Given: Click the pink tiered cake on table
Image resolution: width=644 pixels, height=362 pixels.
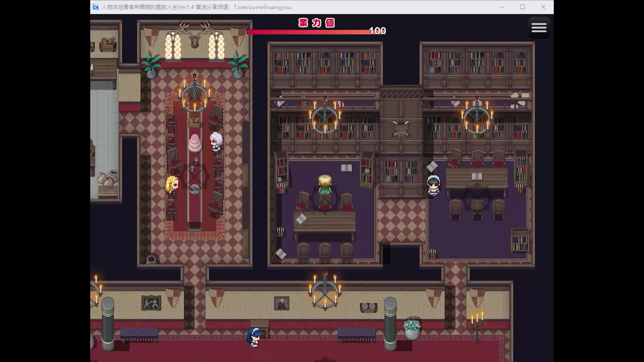Looking at the screenshot, I should [195, 143].
